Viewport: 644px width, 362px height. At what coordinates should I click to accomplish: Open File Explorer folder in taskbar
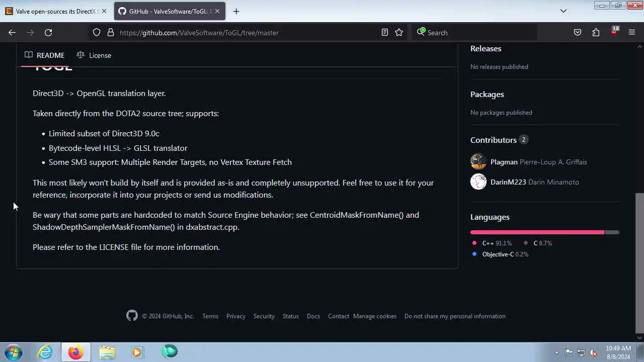tap(107, 352)
